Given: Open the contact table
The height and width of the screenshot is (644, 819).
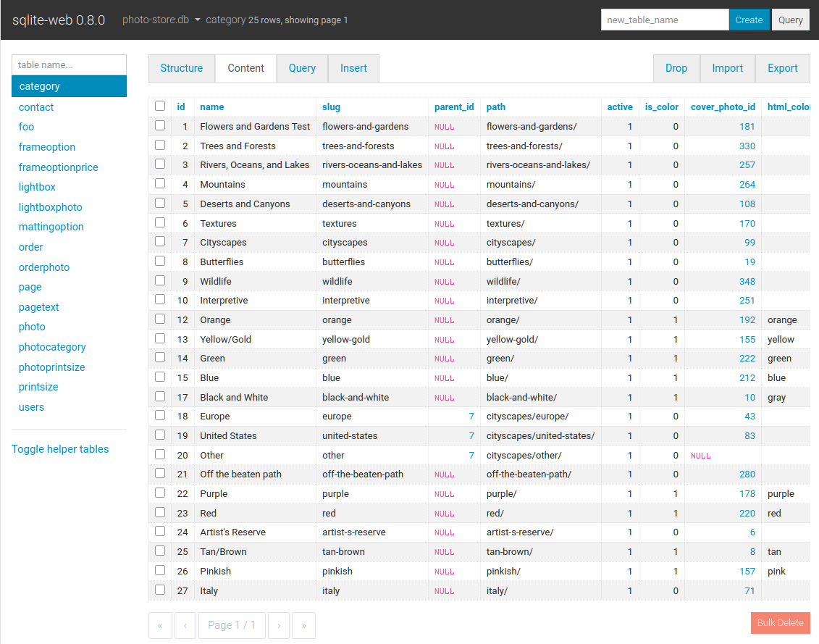Looking at the screenshot, I should 36,107.
